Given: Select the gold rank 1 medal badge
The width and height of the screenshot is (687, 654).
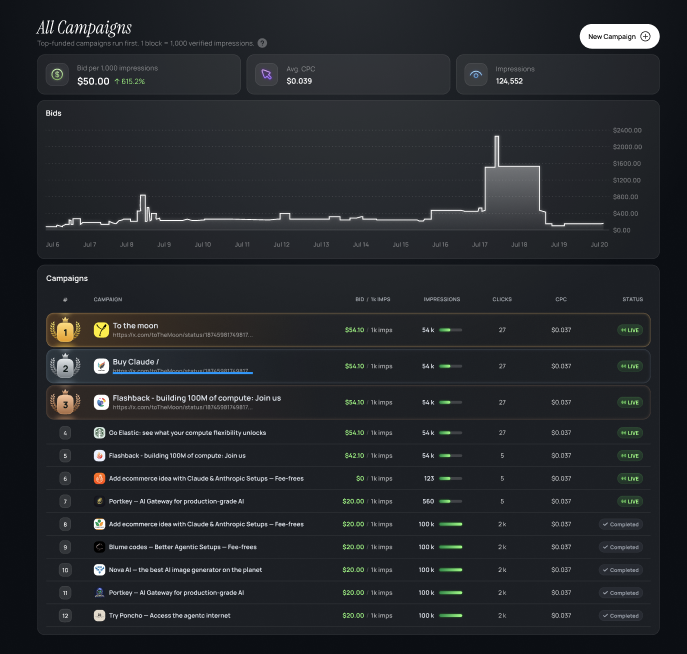Looking at the screenshot, I should tap(65, 330).
